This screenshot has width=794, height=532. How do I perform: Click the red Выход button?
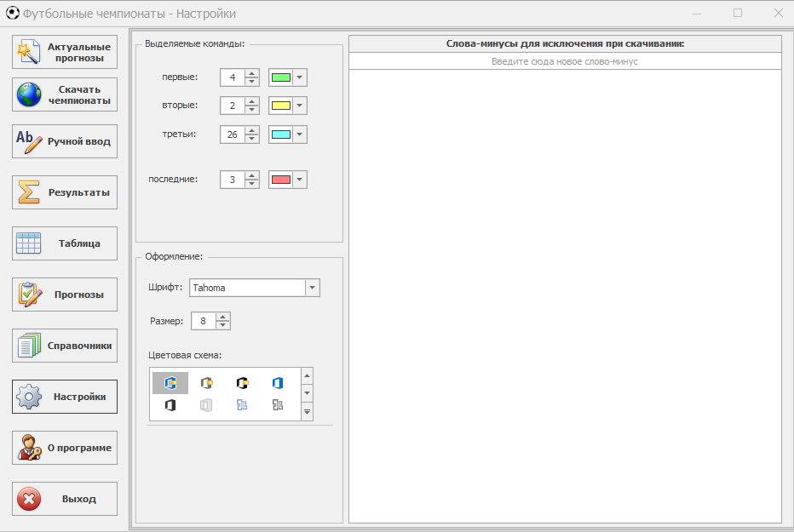tap(65, 499)
